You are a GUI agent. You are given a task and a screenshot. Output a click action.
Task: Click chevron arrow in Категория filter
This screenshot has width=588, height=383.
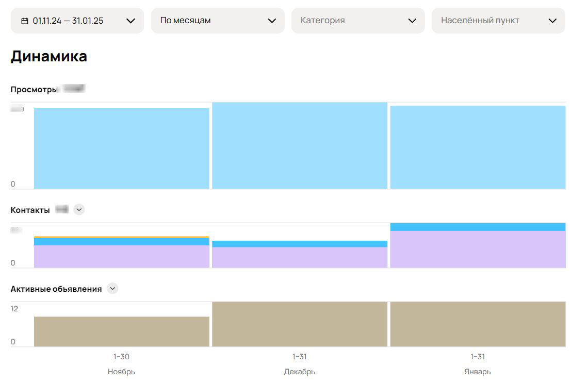[x=412, y=21]
